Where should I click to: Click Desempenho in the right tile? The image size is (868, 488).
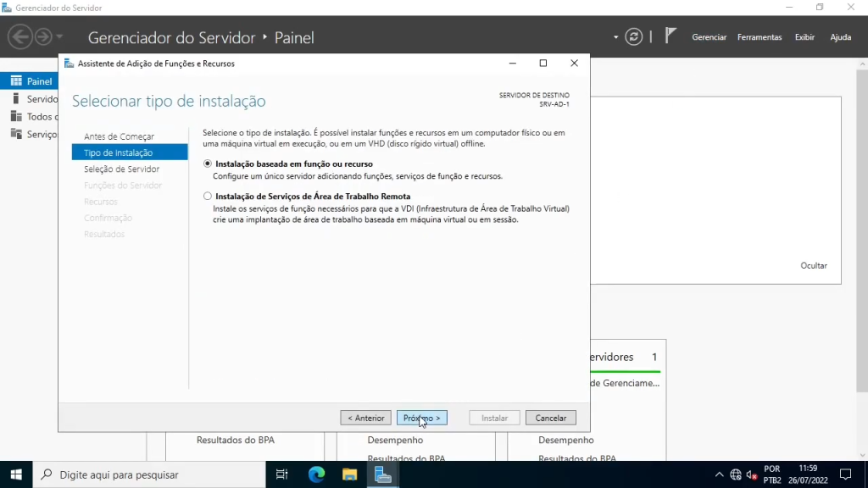(x=565, y=440)
